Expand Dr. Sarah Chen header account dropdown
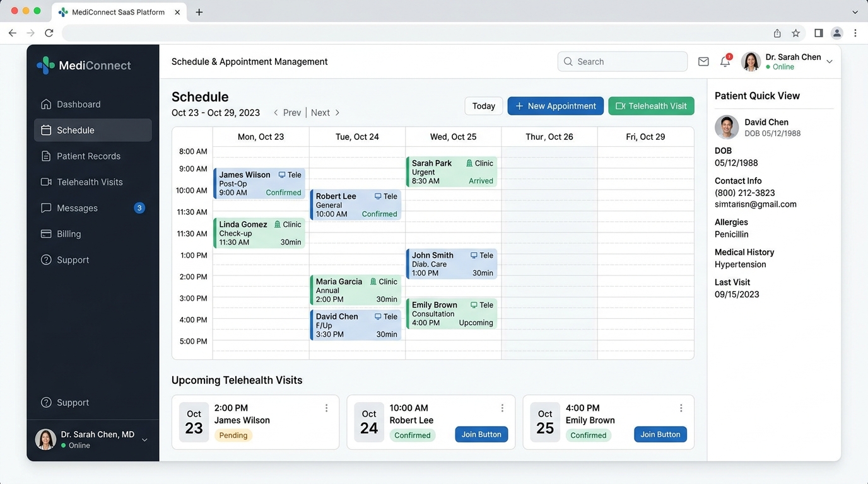Image resolution: width=868 pixels, height=484 pixels. point(830,62)
